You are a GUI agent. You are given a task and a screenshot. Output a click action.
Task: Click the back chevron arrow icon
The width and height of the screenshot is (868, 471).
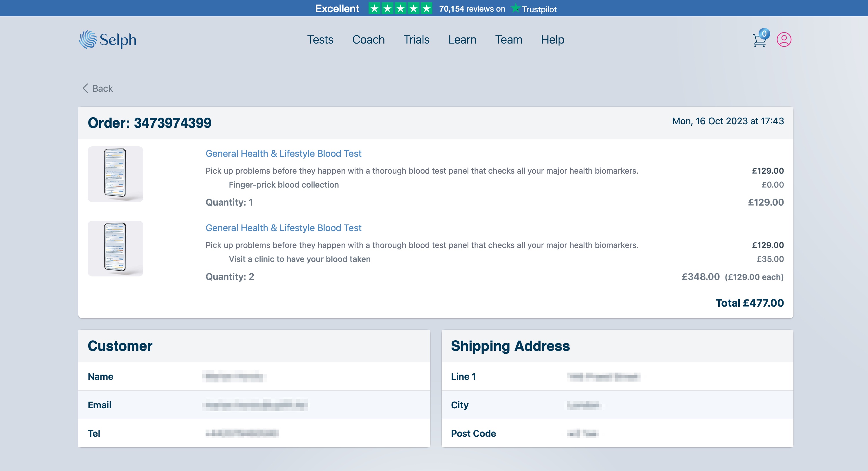pos(85,88)
